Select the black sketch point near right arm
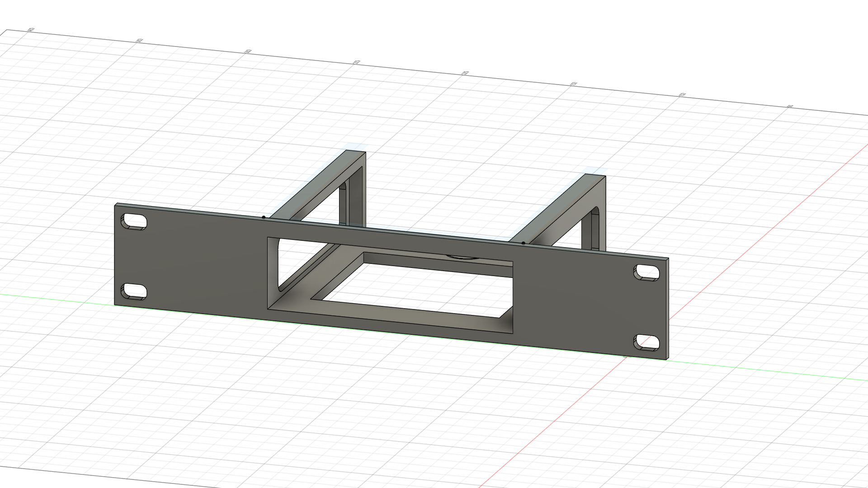The image size is (868, 488). point(524,243)
